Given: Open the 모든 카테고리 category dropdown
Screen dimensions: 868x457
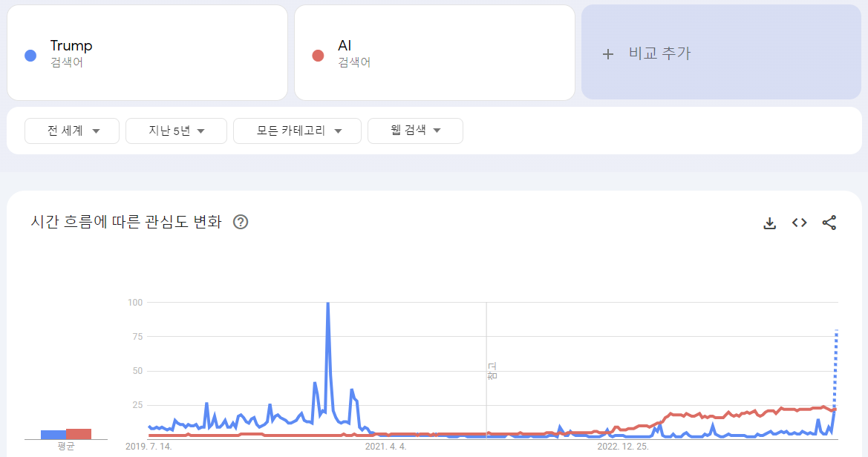Looking at the screenshot, I should coord(297,131).
